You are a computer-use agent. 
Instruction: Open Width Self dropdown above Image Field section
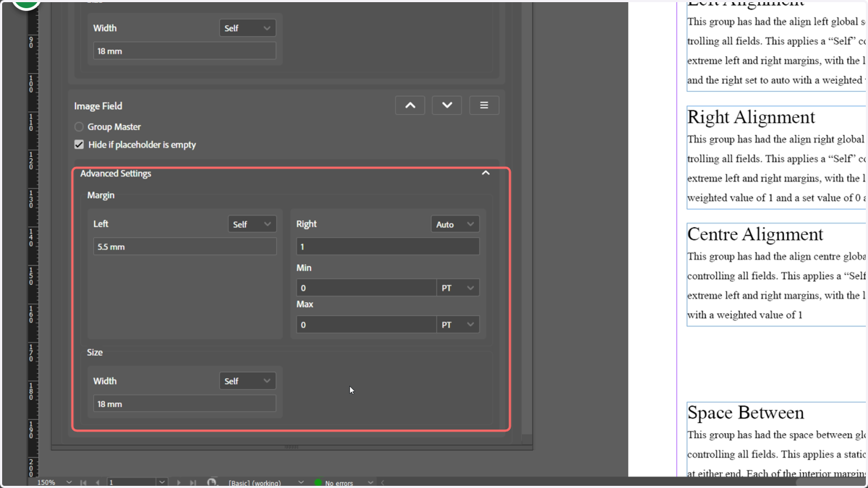pyautogui.click(x=247, y=28)
